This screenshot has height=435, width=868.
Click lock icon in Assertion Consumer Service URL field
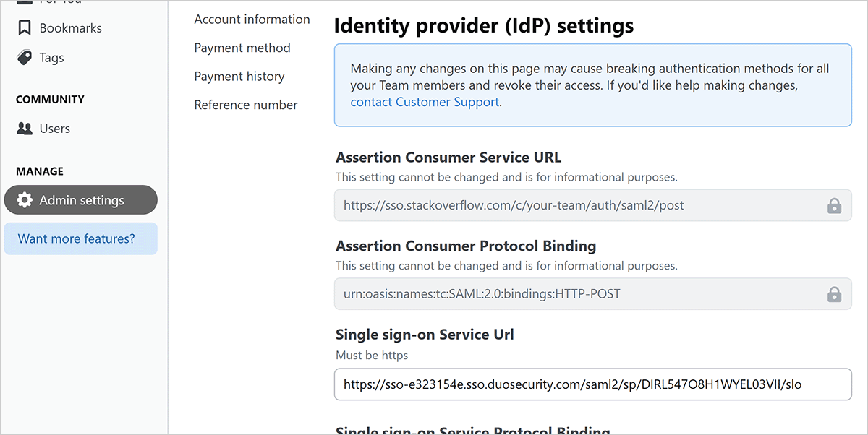[x=834, y=206]
